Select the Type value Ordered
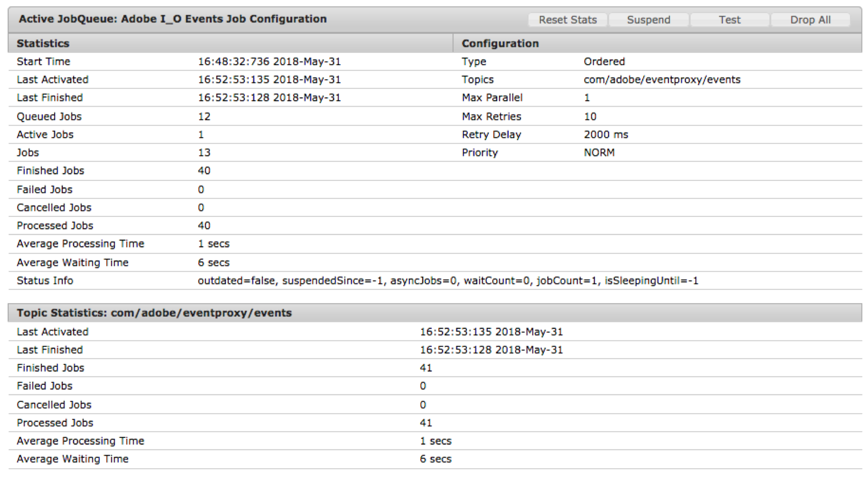Image resolution: width=868 pixels, height=477 pixels. click(604, 62)
